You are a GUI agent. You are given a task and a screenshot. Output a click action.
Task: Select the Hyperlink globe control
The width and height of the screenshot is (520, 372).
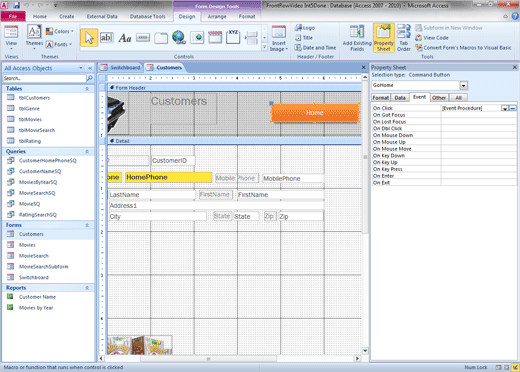pos(179,38)
